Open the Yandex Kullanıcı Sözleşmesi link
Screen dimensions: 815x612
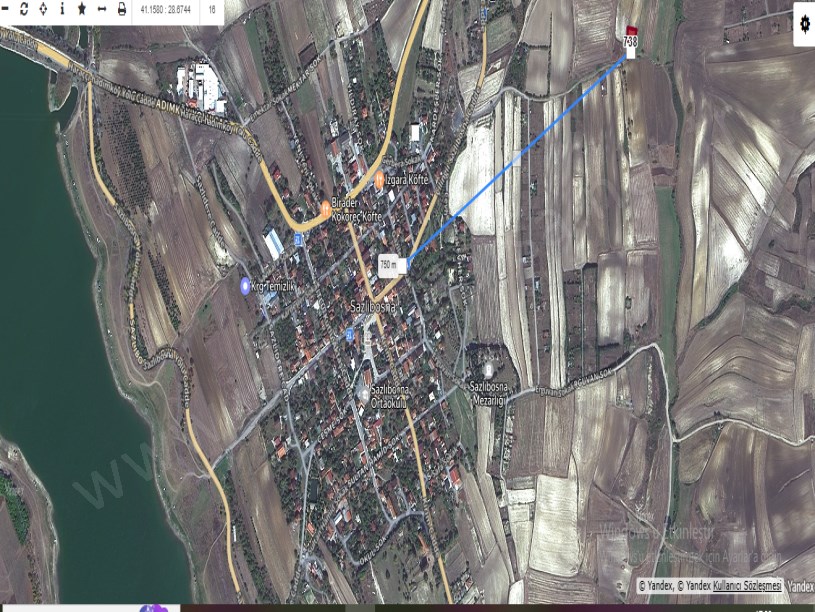[746, 585]
